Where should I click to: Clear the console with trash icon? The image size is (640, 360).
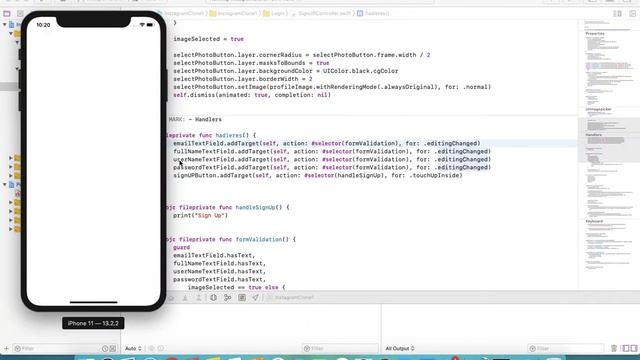pos(614,348)
